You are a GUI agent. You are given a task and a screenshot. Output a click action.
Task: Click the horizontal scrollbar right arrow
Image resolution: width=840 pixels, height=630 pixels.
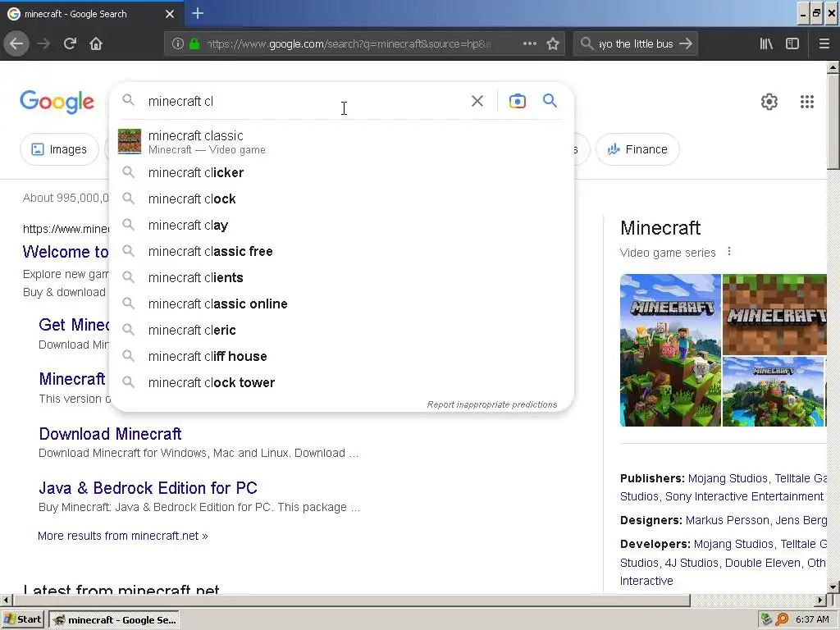(x=820, y=600)
